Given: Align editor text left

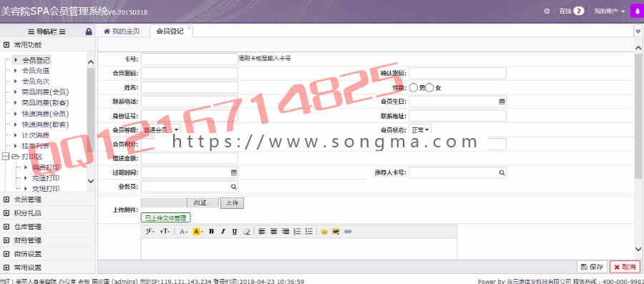Looking at the screenshot, I should tap(262, 232).
